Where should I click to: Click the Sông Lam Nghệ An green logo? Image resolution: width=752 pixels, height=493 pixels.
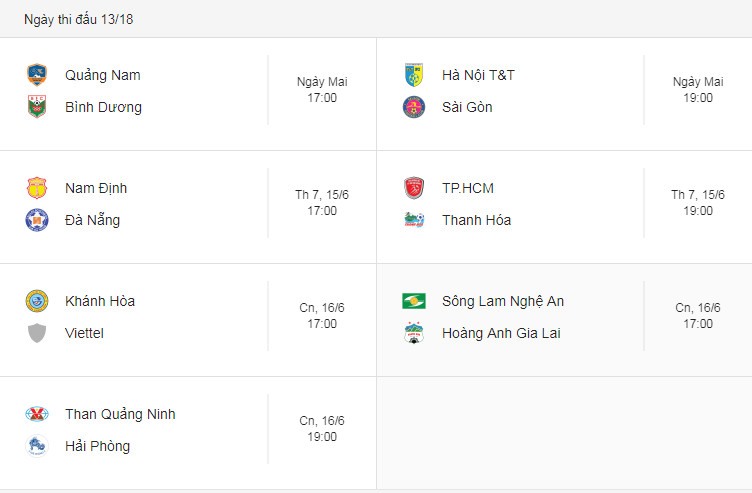coord(413,301)
